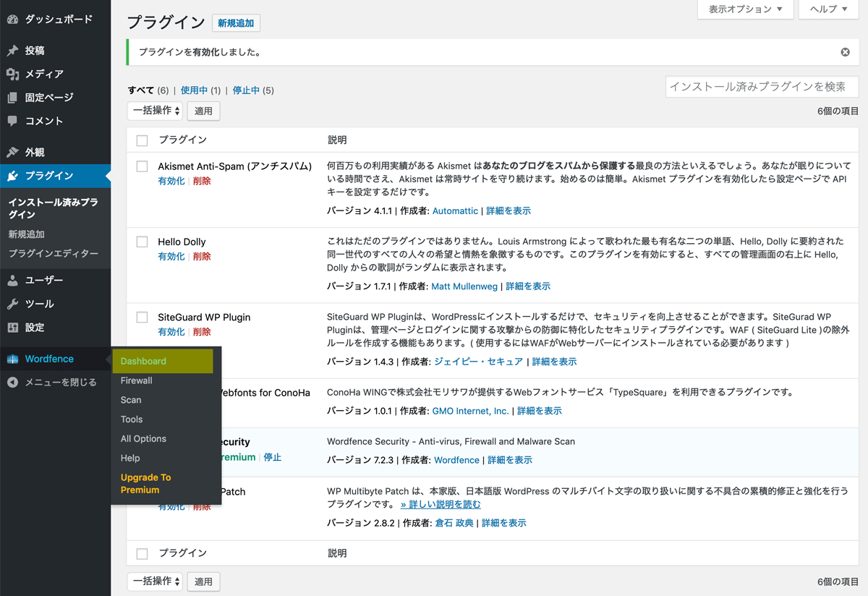The height and width of the screenshot is (596, 868).
Task: Activate Hello Dolly via 有効化
Action: pyautogui.click(x=171, y=256)
